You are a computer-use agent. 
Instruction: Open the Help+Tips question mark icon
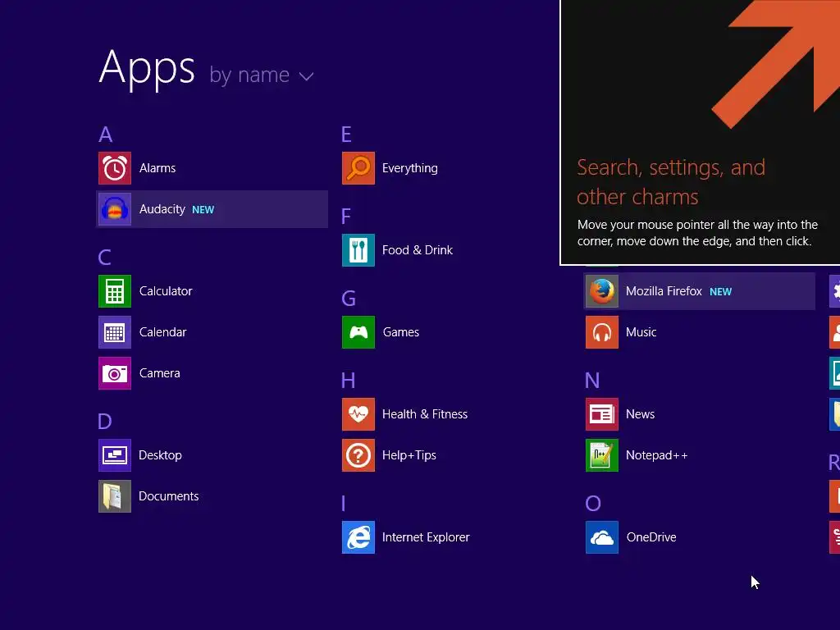coord(358,455)
